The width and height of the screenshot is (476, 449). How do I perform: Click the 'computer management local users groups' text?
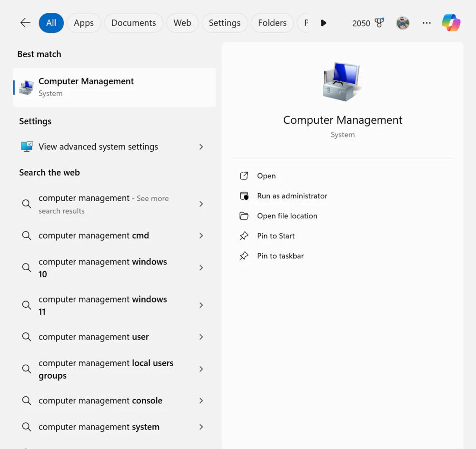click(x=106, y=369)
